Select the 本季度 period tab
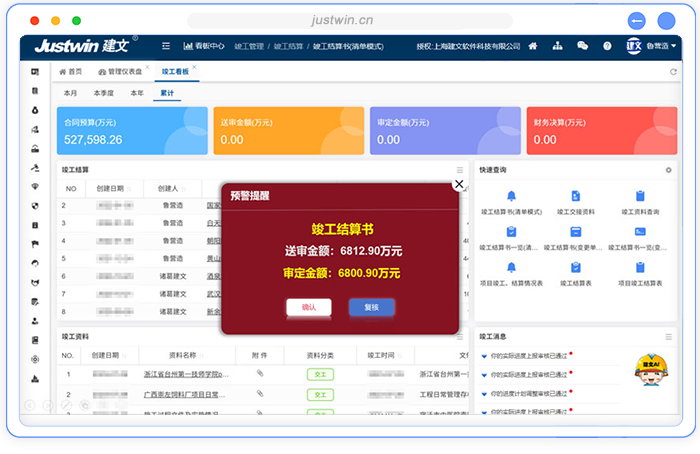The width and height of the screenshot is (700, 454). click(x=104, y=92)
